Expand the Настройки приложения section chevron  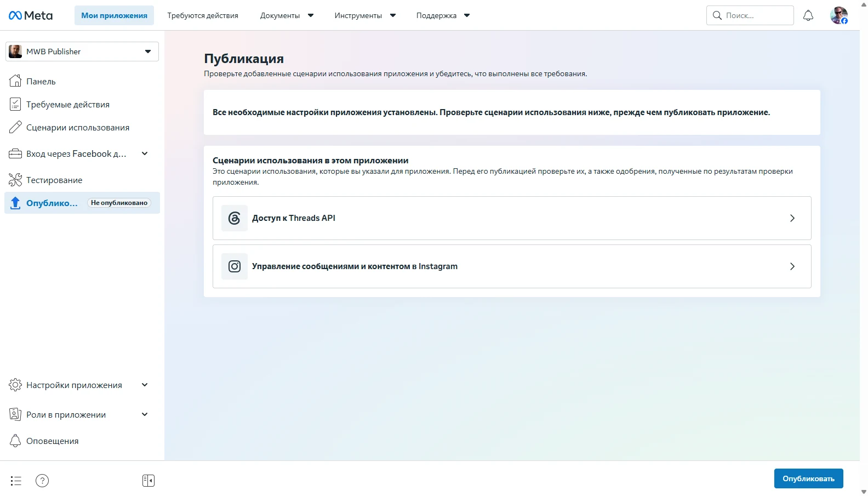tap(145, 385)
